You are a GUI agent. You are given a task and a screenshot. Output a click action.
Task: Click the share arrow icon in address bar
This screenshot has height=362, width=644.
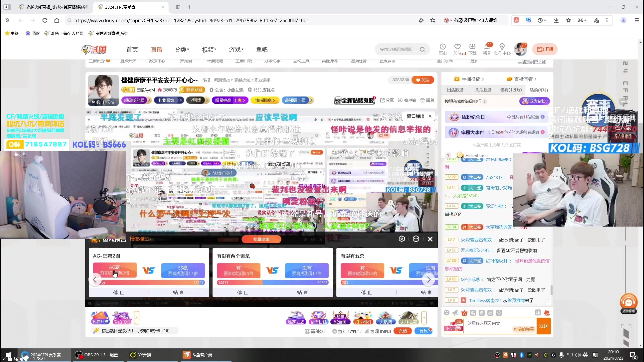[421, 20]
